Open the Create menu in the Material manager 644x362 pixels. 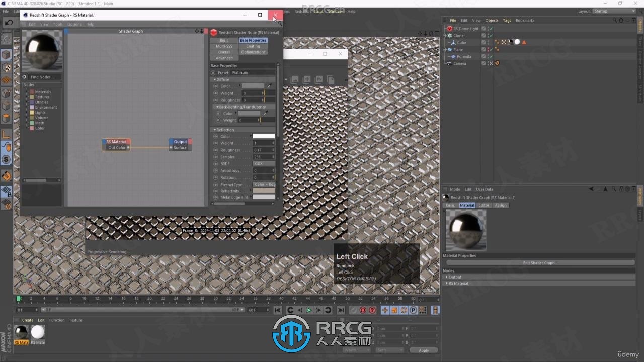(28, 320)
